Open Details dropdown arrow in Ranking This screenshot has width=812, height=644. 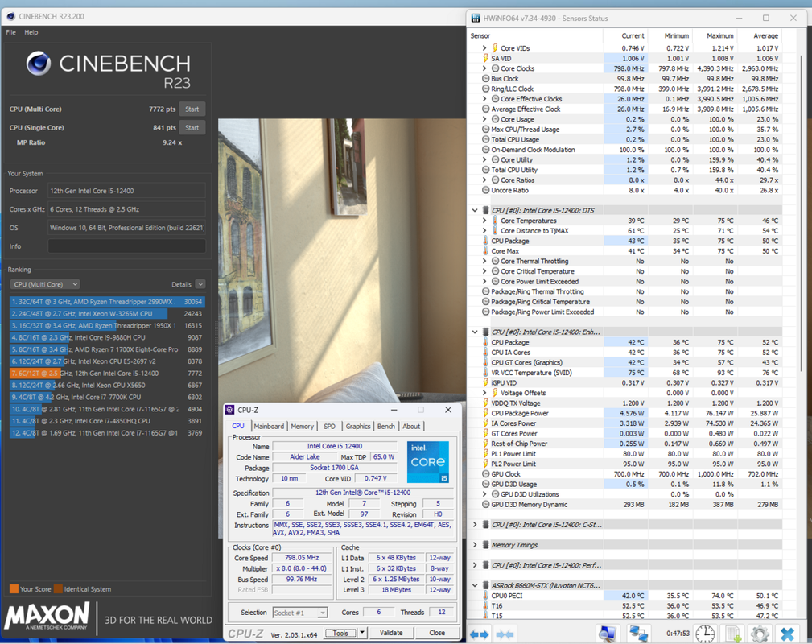coord(200,284)
